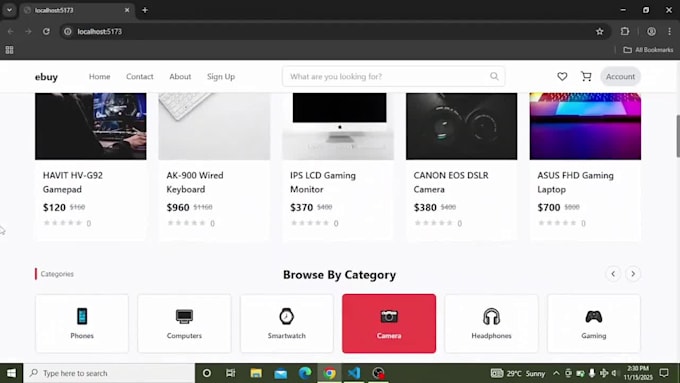Open the camera lens product image
The height and width of the screenshot is (383, 680).
point(461,126)
